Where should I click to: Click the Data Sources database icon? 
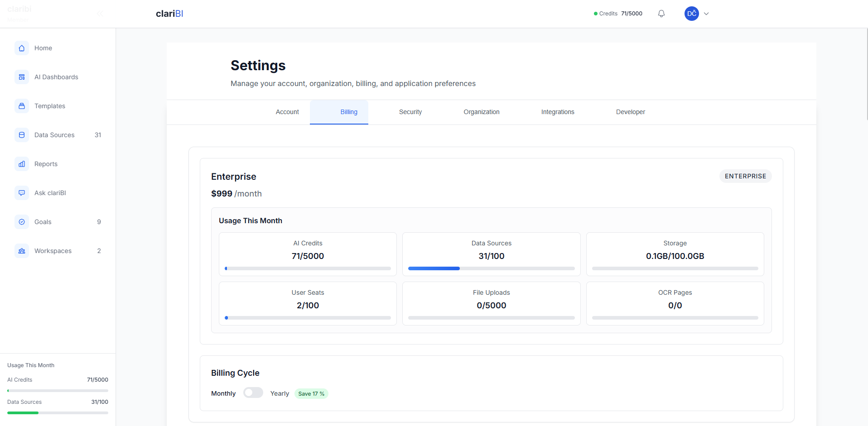click(x=22, y=135)
